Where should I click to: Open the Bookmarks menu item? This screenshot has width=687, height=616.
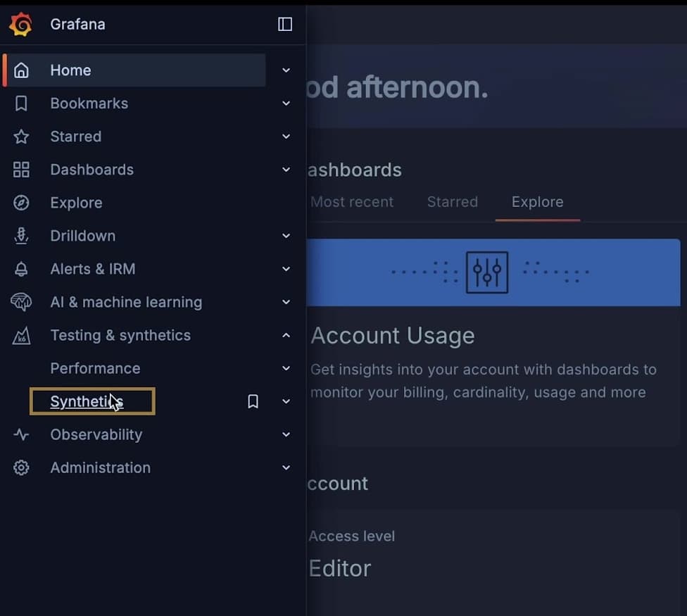89,103
